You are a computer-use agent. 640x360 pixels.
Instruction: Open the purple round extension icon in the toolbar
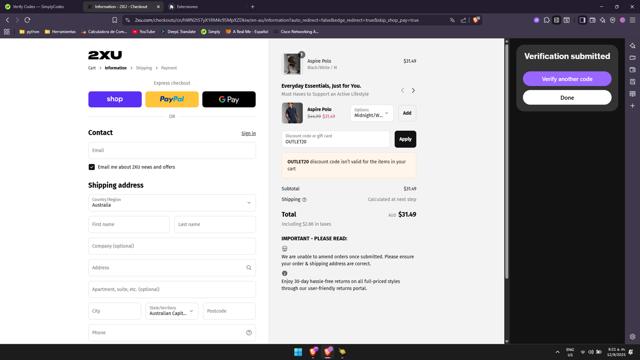(536, 20)
